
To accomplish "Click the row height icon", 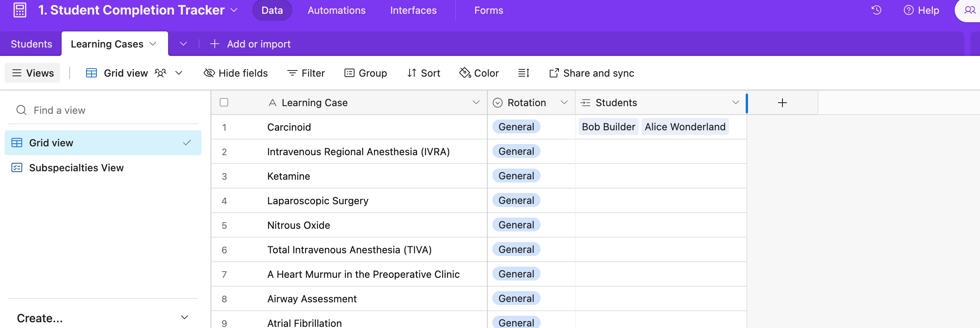I will (x=523, y=73).
